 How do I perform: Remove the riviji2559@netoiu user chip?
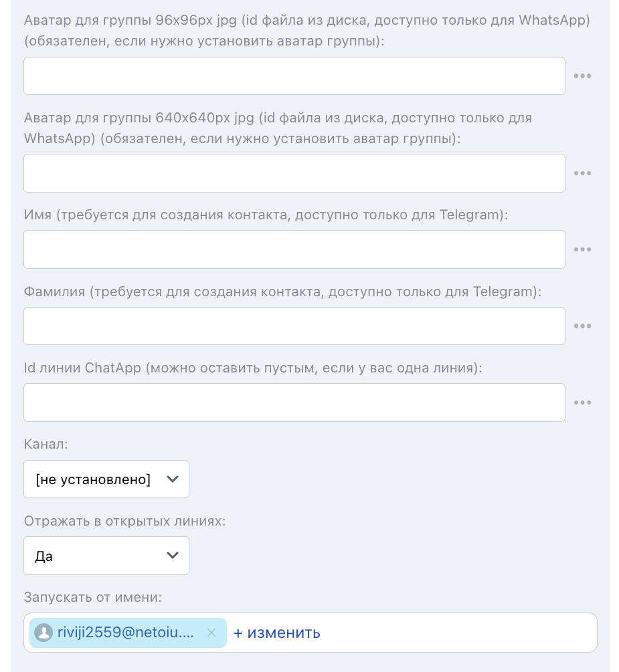tap(211, 633)
